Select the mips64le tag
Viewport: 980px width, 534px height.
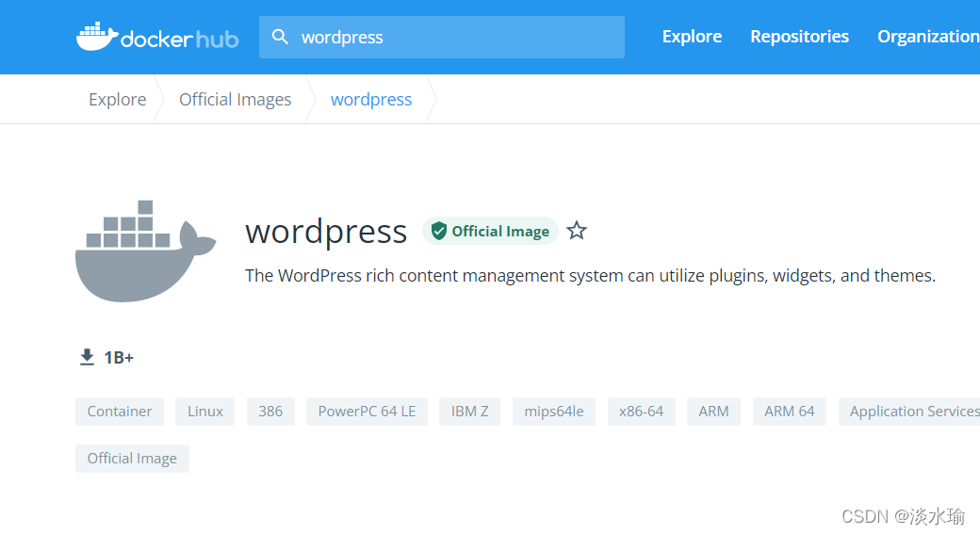click(x=554, y=412)
